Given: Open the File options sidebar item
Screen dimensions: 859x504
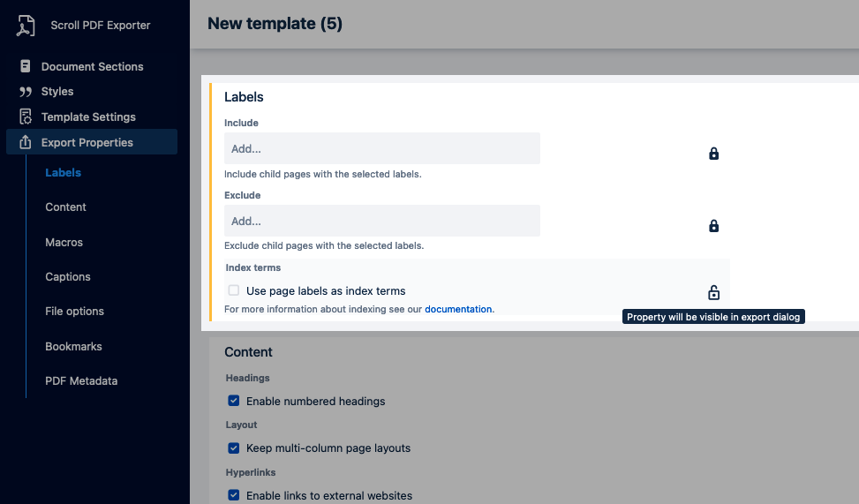Looking at the screenshot, I should coord(75,312).
